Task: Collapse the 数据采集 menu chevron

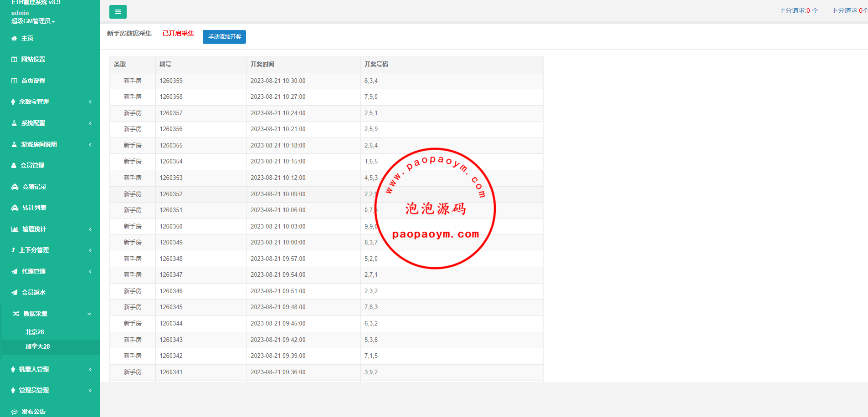Action: [x=89, y=314]
